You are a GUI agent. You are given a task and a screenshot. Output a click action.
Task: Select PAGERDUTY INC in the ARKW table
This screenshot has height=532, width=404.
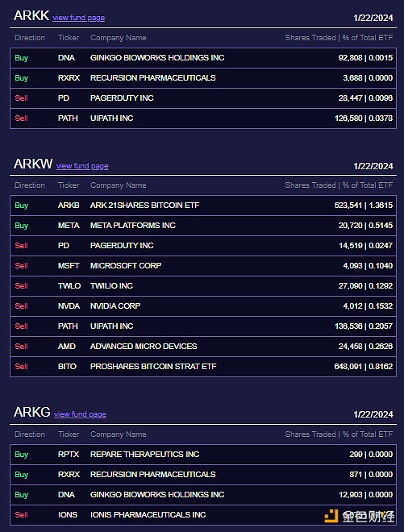122,245
